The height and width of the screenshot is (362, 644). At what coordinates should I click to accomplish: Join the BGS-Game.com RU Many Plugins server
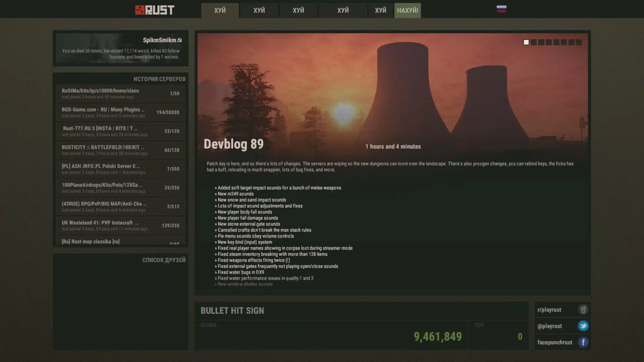click(120, 112)
